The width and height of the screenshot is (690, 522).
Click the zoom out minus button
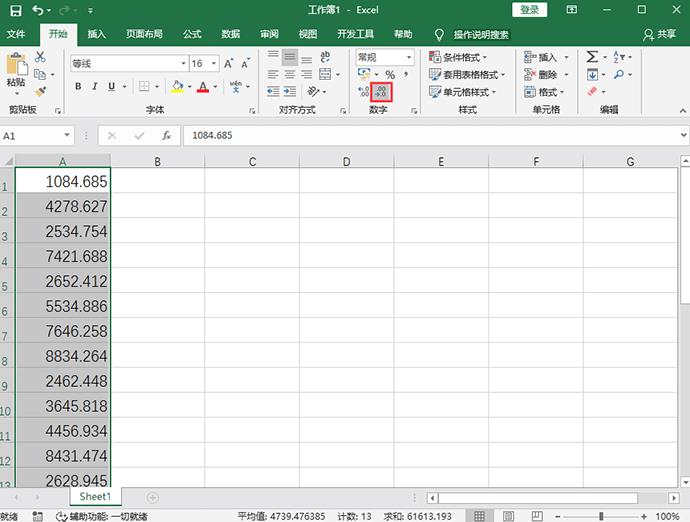(x=558, y=516)
